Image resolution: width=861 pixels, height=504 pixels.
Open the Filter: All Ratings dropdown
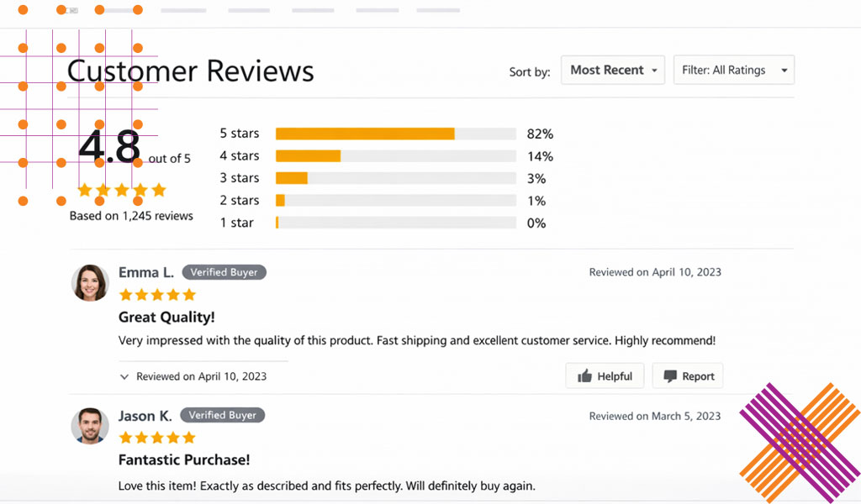point(734,71)
